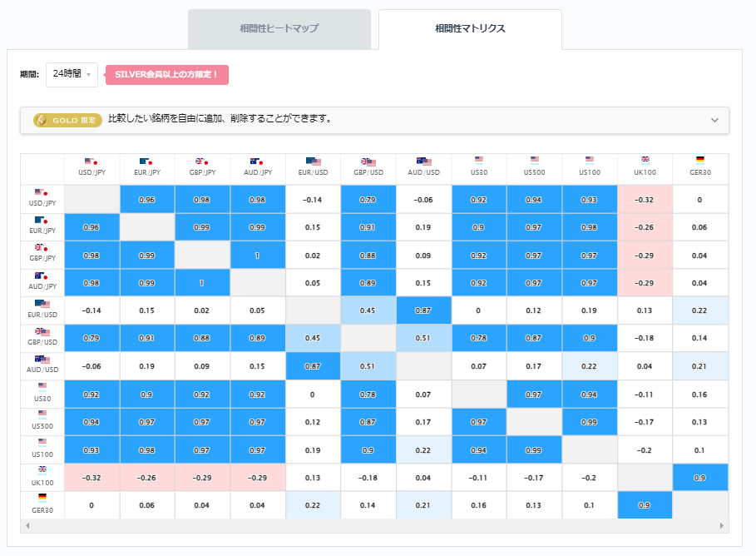This screenshot has height=556, width=756.
Task: Click the 0.06 cell in EUR/JPY row GER30 column
Action: tap(700, 227)
